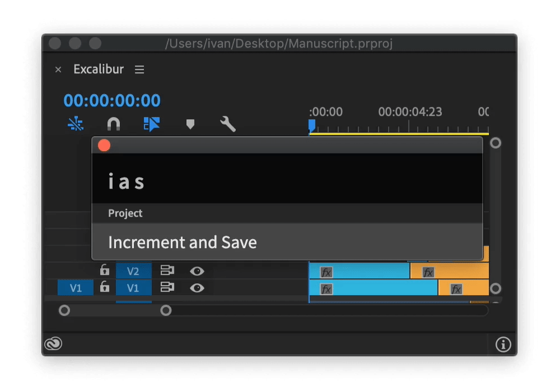This screenshot has height=392, width=560.
Task: Toggle Linked Selection icon
Action: [151, 124]
